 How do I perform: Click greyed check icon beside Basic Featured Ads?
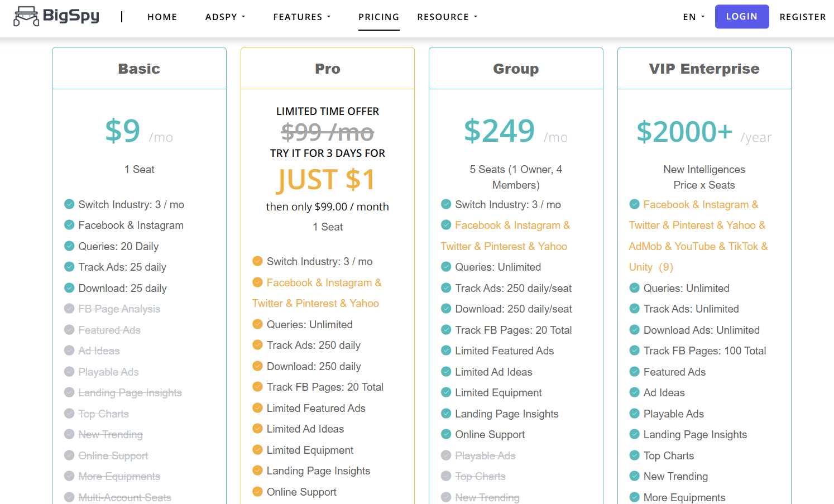pos(69,330)
